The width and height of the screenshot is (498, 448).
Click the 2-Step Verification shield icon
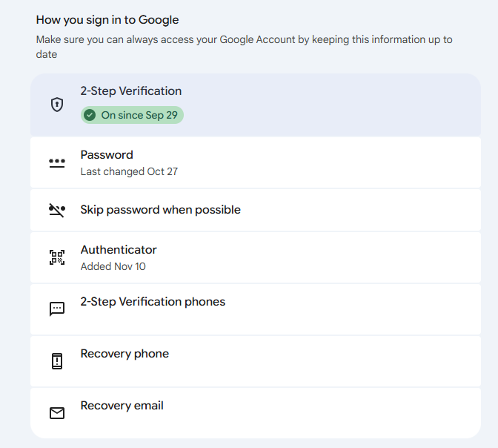click(57, 105)
